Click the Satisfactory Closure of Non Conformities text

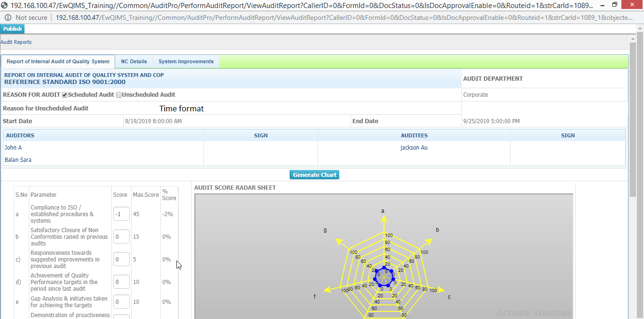[69, 237]
